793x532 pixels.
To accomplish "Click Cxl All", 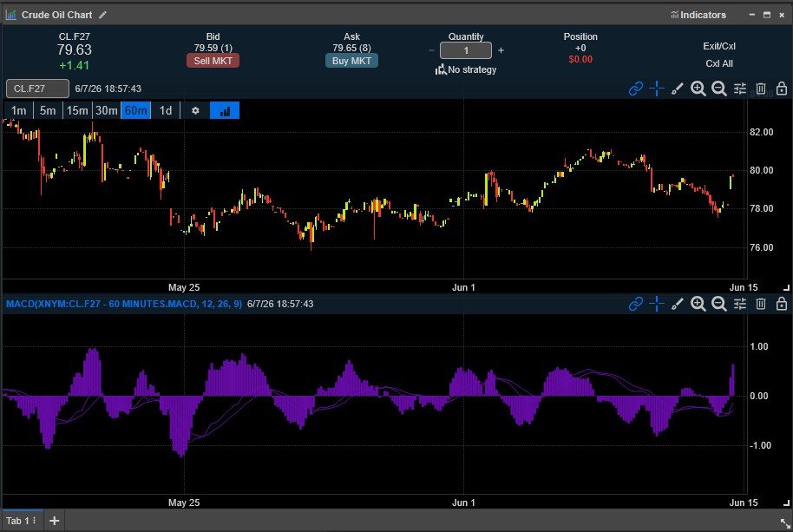I will (x=719, y=63).
